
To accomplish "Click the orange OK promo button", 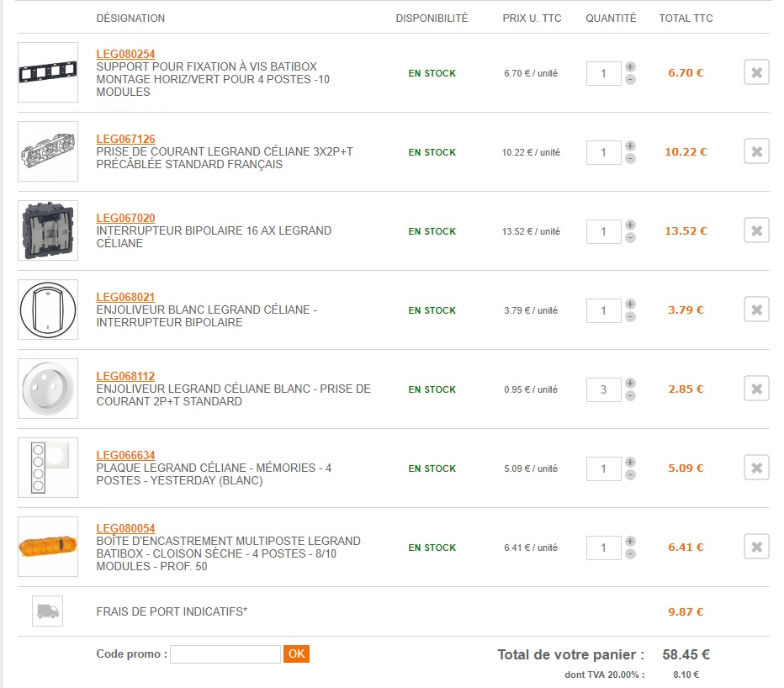I will tap(296, 654).
